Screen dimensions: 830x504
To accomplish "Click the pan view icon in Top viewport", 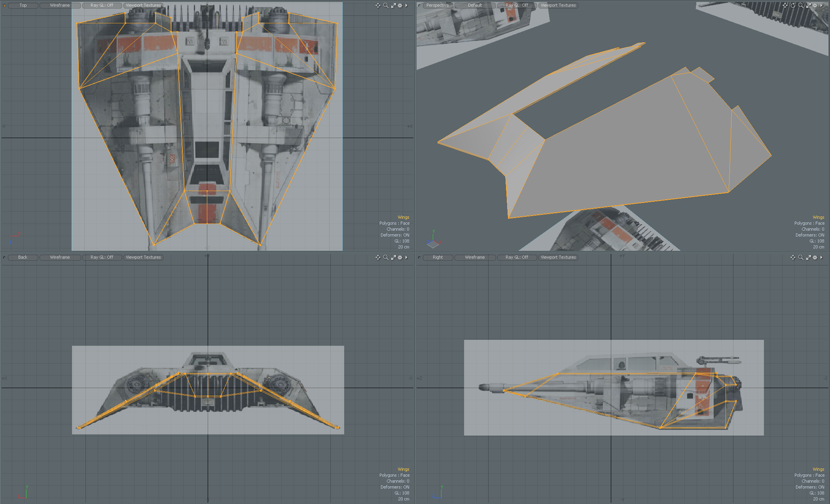I will (x=378, y=5).
